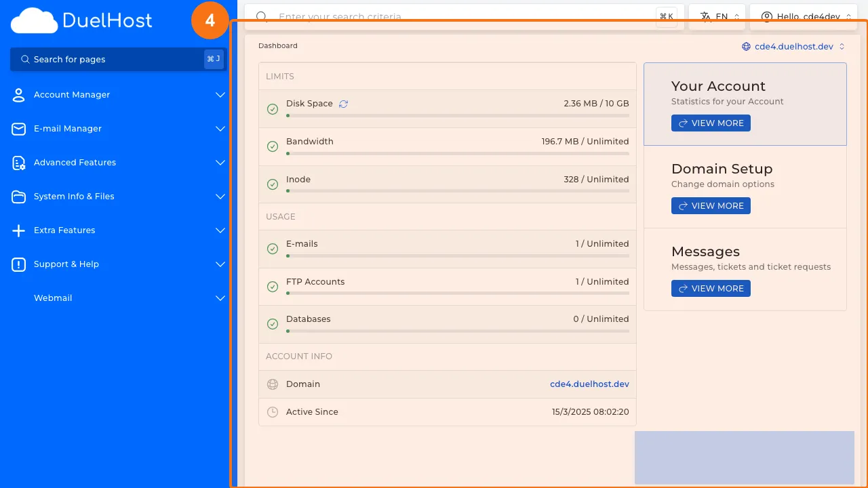Click the Account Manager icon in sidebar
The width and height of the screenshot is (868, 488).
click(x=18, y=95)
